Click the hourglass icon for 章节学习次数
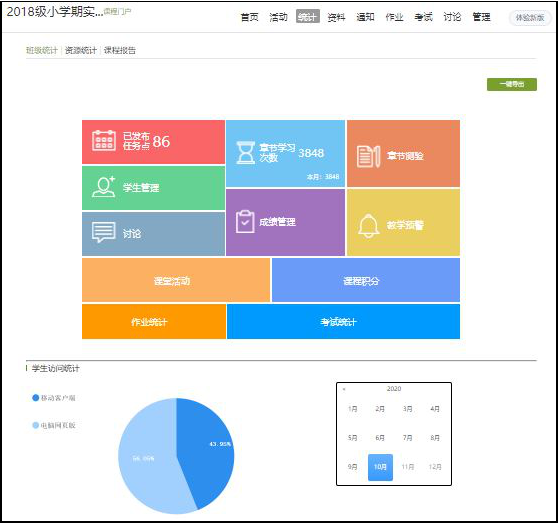 click(x=246, y=153)
